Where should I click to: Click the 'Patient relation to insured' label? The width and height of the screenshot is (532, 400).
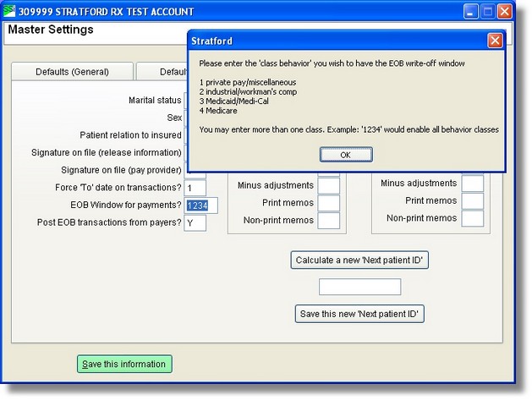click(130, 135)
